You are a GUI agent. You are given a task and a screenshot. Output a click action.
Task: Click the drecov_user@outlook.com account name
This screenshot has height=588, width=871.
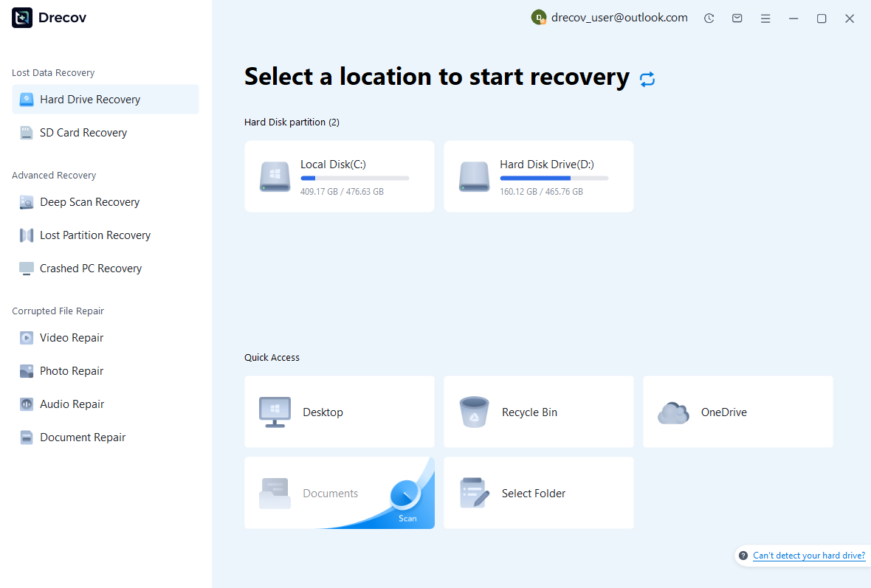point(619,18)
